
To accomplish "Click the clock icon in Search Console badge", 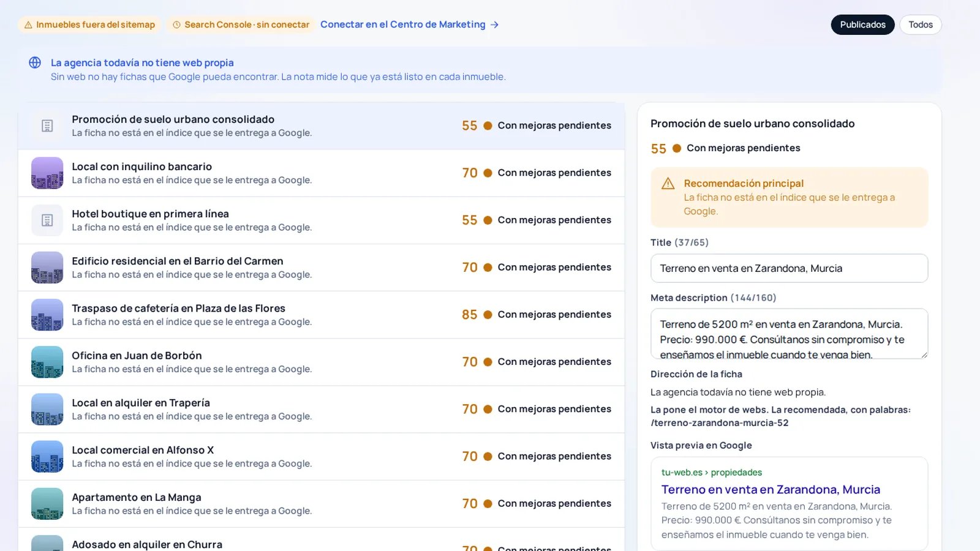I will click(176, 25).
